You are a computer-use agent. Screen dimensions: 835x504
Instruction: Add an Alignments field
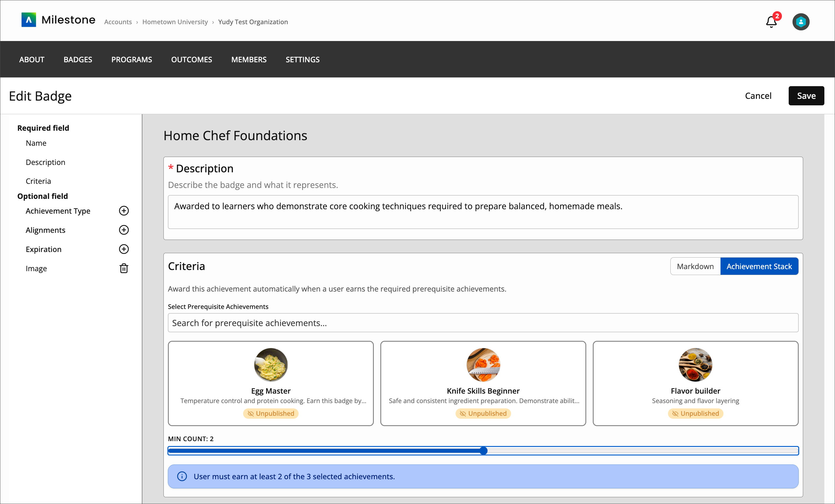click(x=124, y=230)
